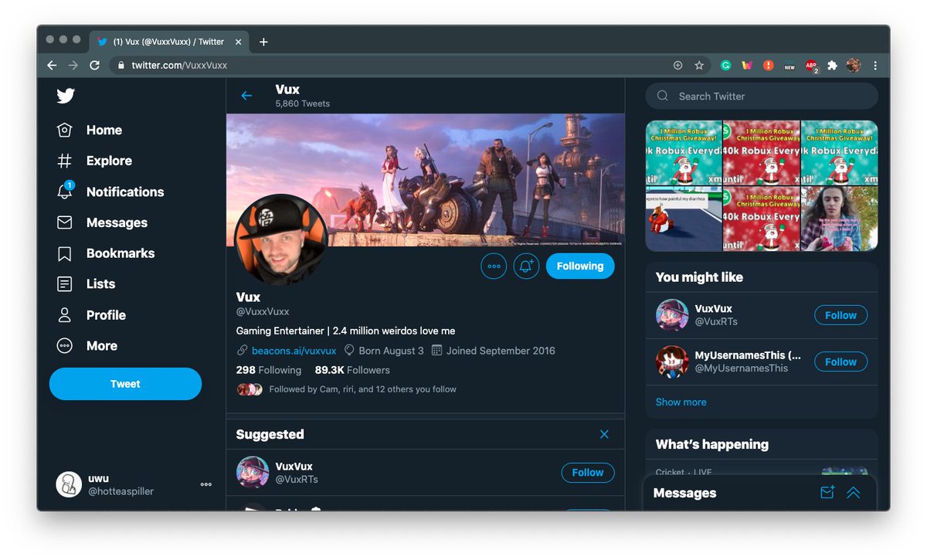
Task: Follow MyUsernamesThis in You might like
Action: point(840,361)
